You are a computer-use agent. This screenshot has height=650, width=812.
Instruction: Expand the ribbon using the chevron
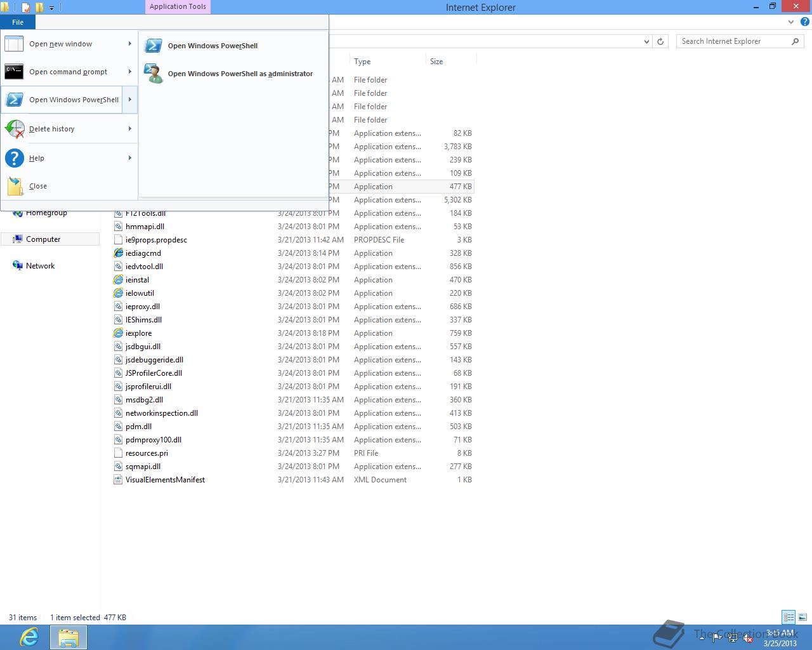click(x=791, y=22)
